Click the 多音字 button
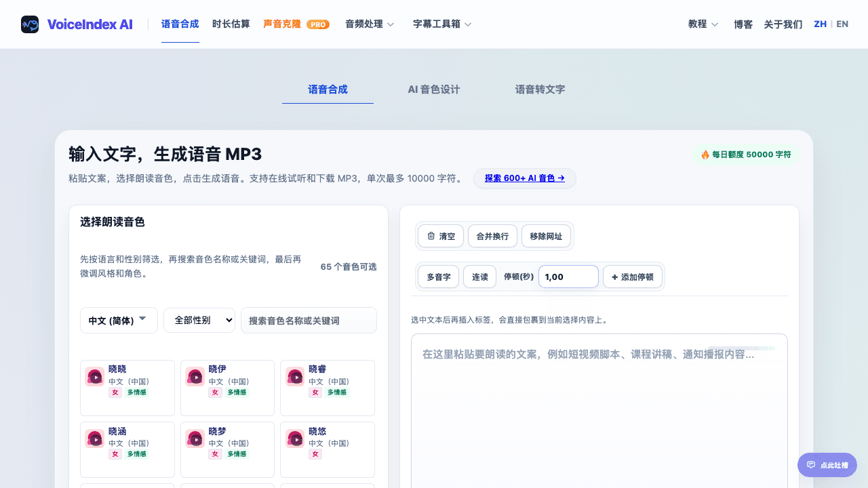 click(x=439, y=277)
